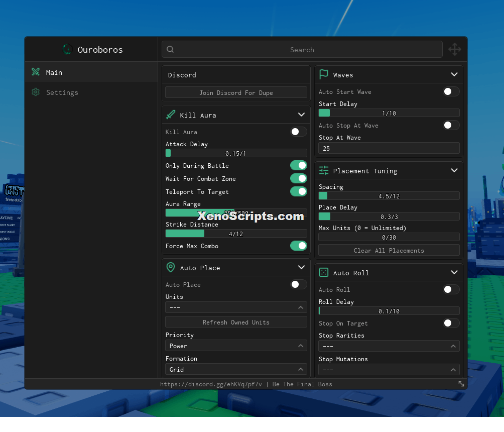This screenshot has width=504, height=432.
Task: Disable Teleport To Target toggle
Action: coord(298,191)
